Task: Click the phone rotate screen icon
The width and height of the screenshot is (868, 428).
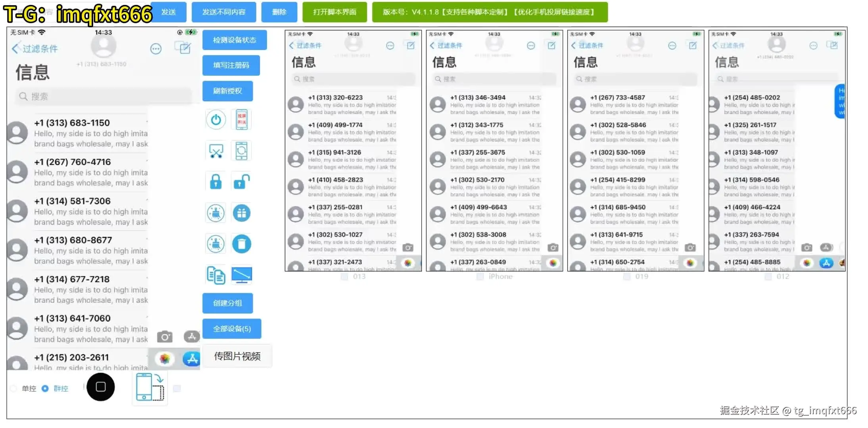Action: 150,388
